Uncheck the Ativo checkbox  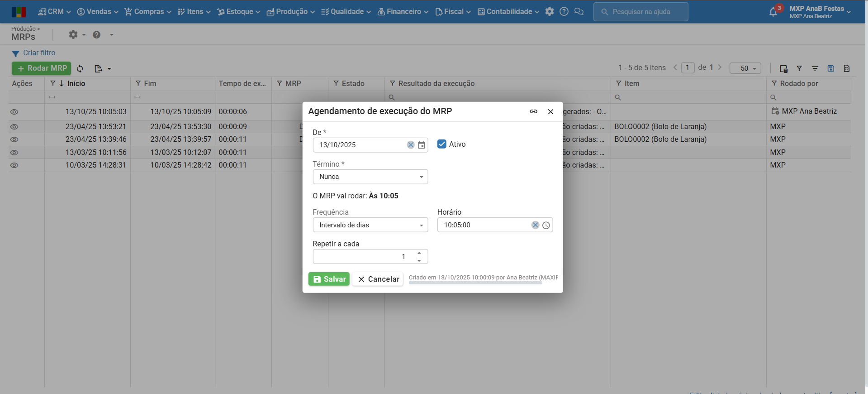442,144
